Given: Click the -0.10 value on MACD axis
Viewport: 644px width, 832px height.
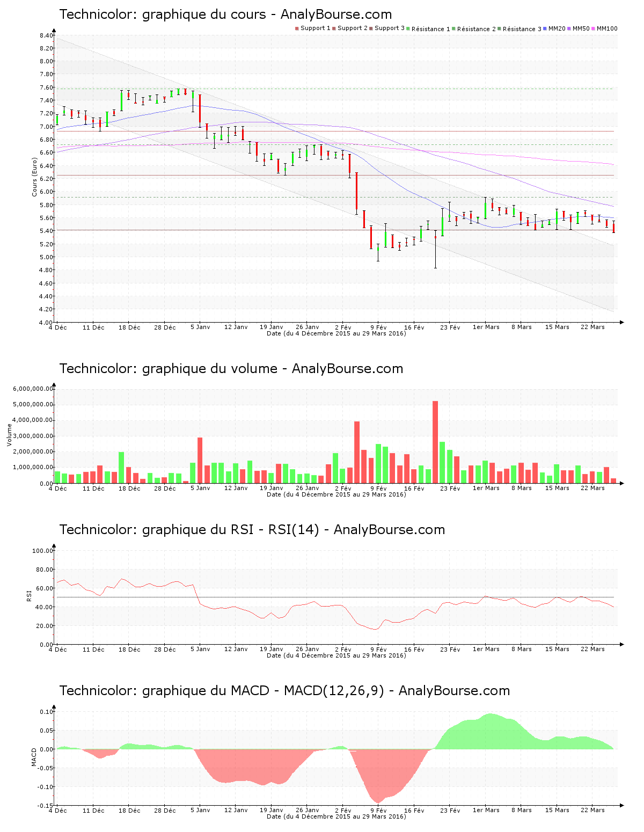Looking at the screenshot, I should (45, 787).
